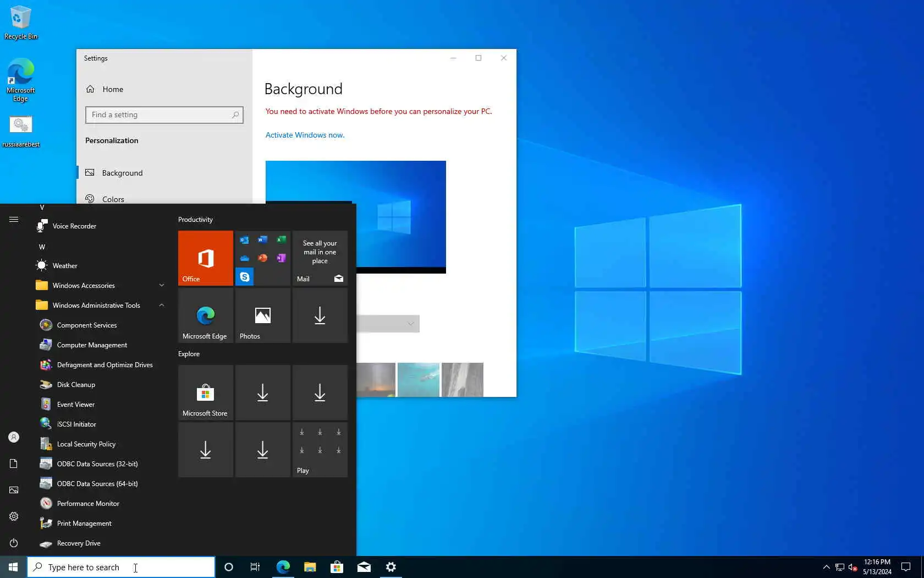Open Cortana from the taskbar

229,567
